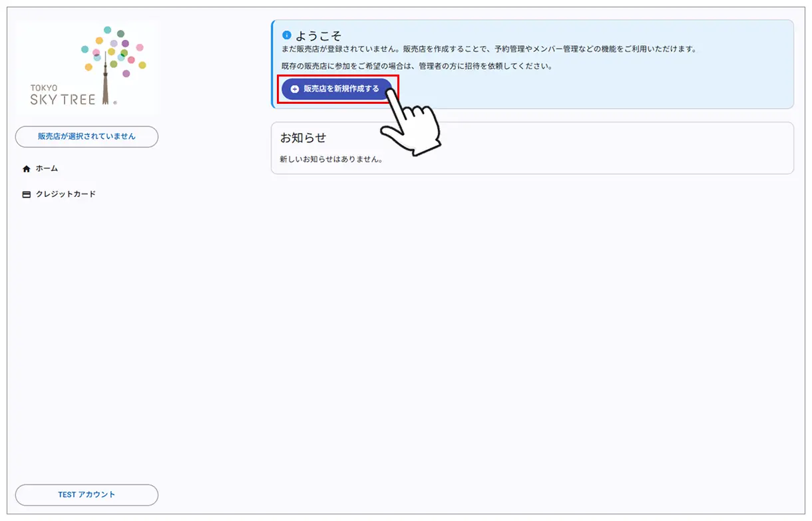812x521 pixels.
Task: Click the TEST アカウント label text
Action: coord(87,494)
